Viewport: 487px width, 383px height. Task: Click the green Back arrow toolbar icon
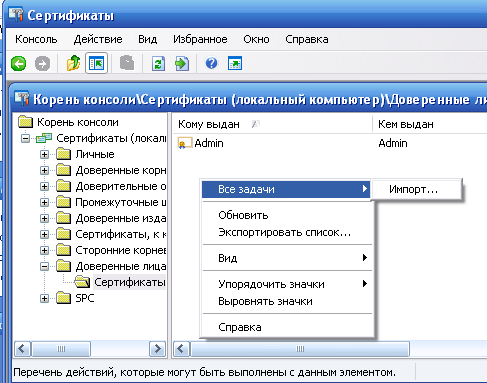coord(19,63)
